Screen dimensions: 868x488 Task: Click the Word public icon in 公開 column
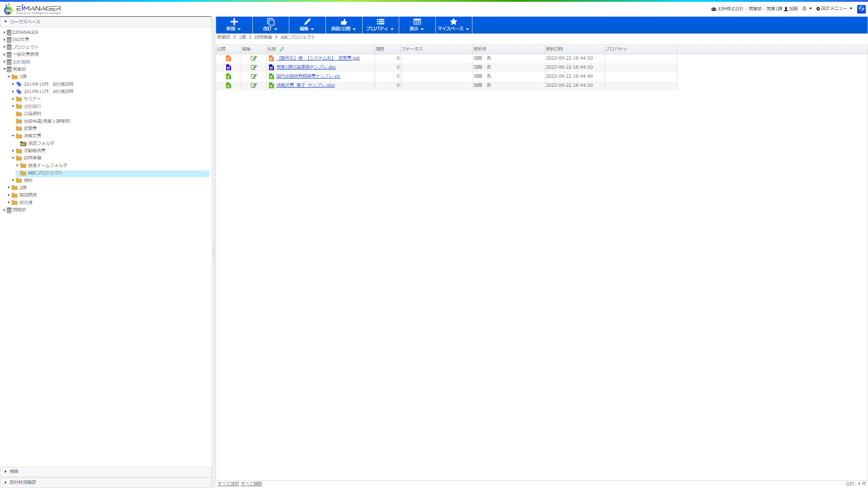(228, 67)
